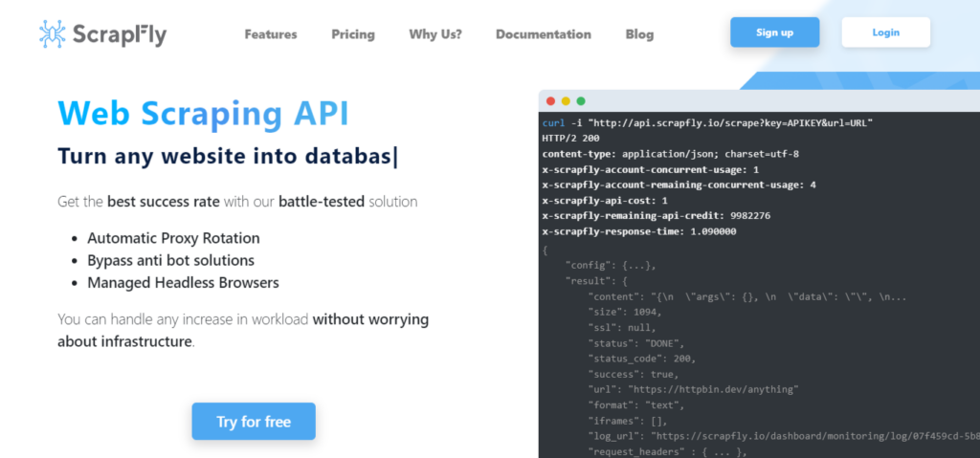Click the Web Scraping API heading

(x=203, y=114)
